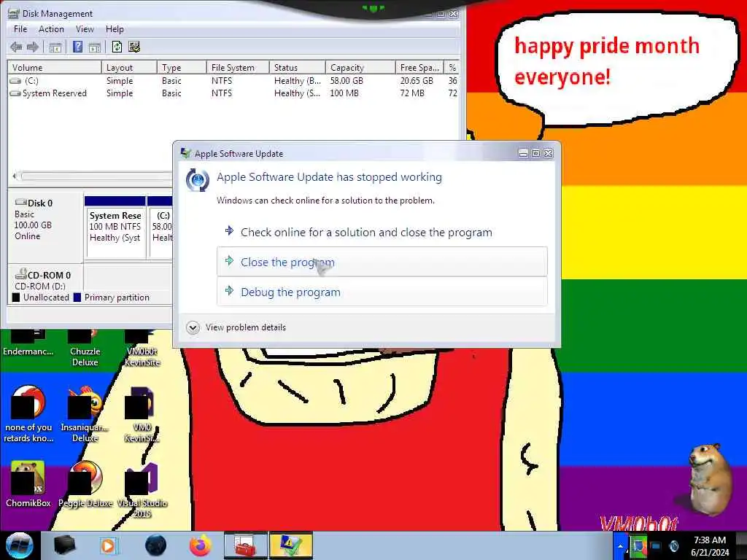The image size is (747, 560).
Task: Open the Action menu in Disk Management
Action: coord(51,29)
